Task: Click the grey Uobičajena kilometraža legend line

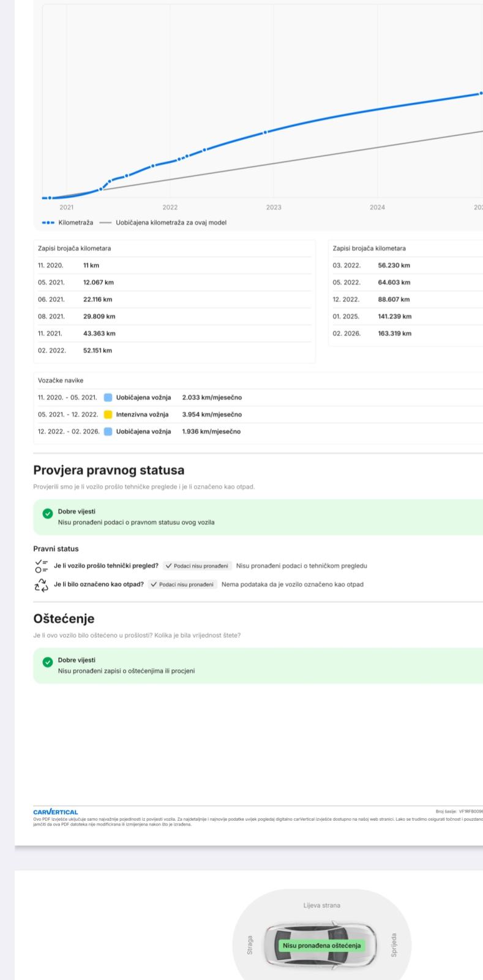Action: (105, 222)
